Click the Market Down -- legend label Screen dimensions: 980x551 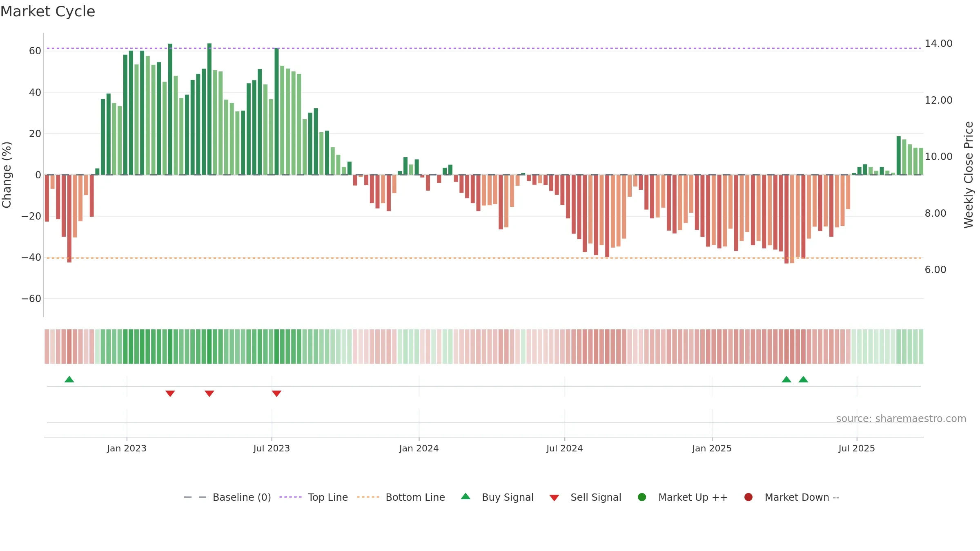pos(802,497)
